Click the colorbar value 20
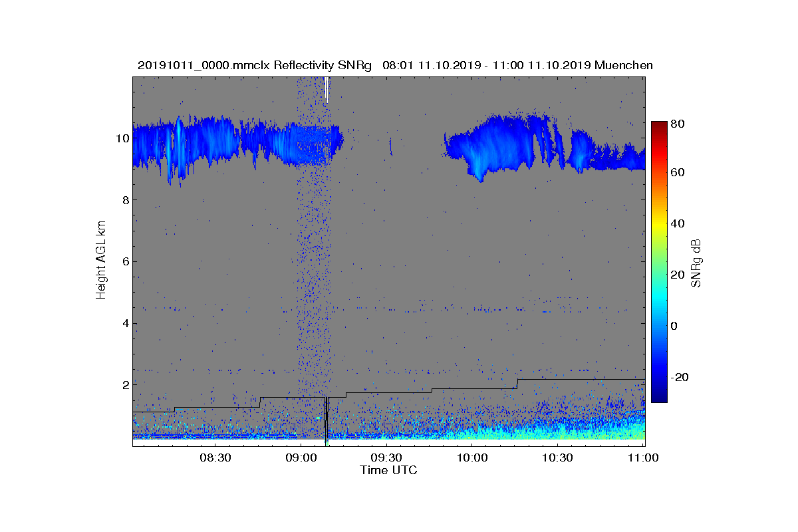798x532 pixels. [679, 275]
